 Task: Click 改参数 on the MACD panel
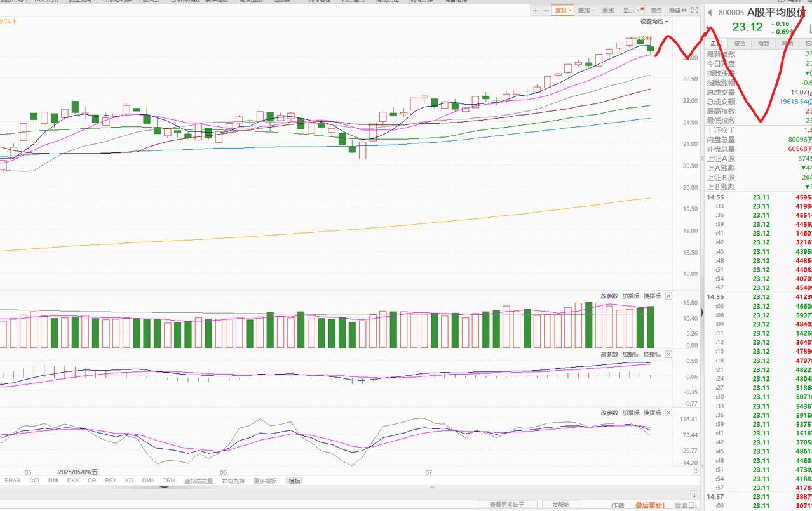[x=609, y=354]
